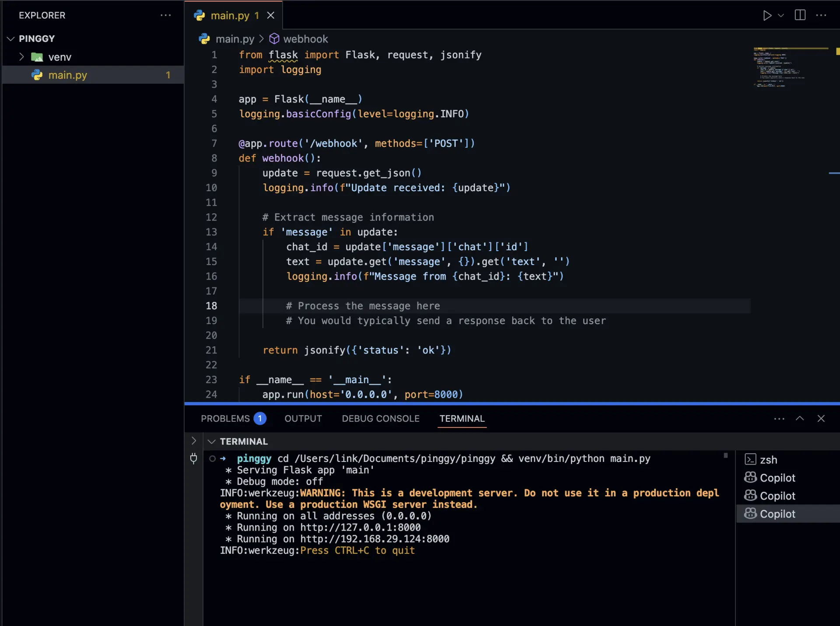Image resolution: width=840 pixels, height=626 pixels.
Task: Click the return jsonify status line
Action: (x=357, y=350)
